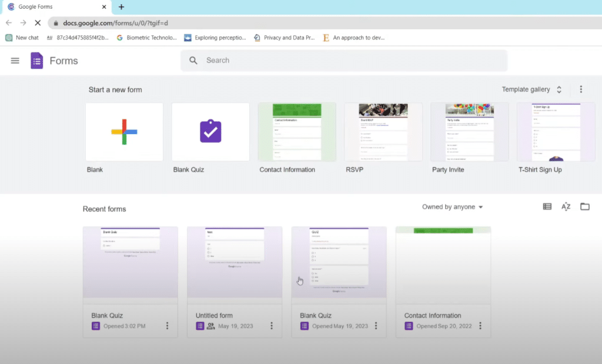Viewport: 602px width, 364px height.
Task: Open AZ sort options
Action: [566, 206]
